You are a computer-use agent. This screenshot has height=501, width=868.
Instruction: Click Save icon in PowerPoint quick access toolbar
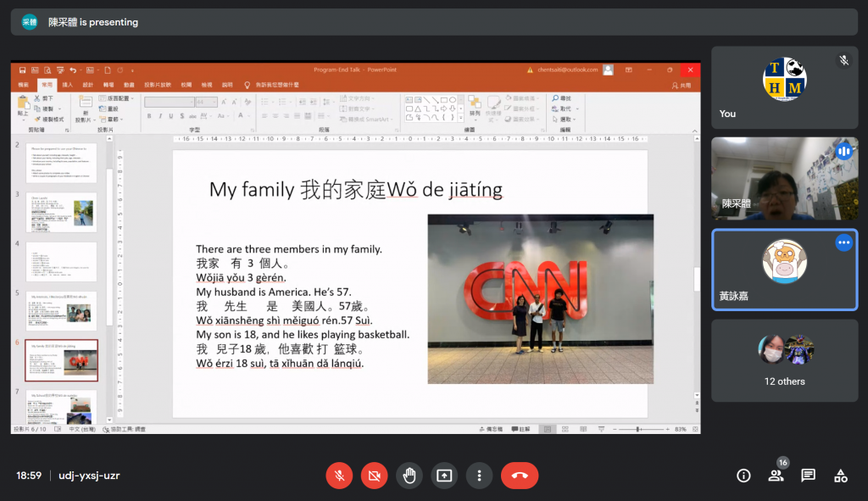click(22, 70)
